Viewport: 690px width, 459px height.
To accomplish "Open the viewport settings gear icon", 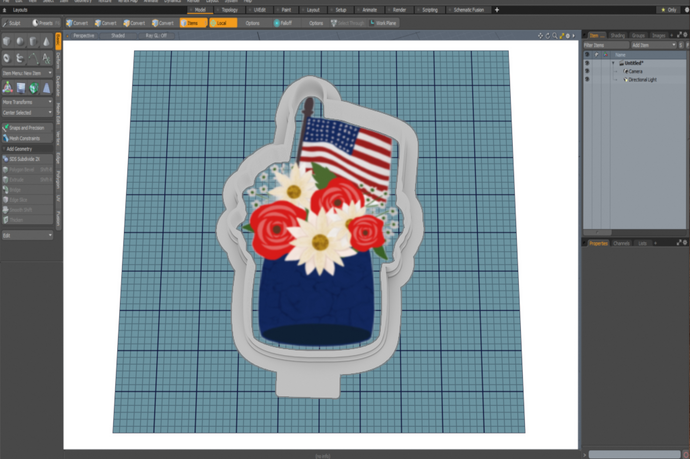I will tap(568, 36).
